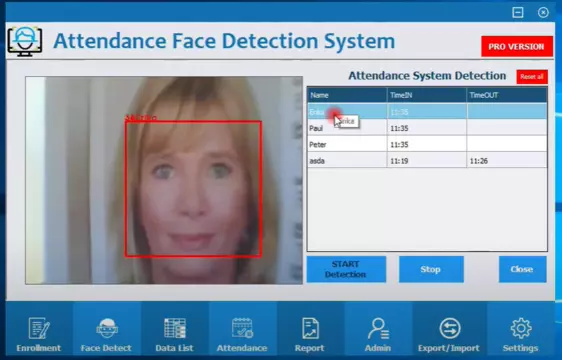The height and width of the screenshot is (360, 562).
Task: Click the empty TimeOUT cell in Paul's row
Action: [507, 128]
